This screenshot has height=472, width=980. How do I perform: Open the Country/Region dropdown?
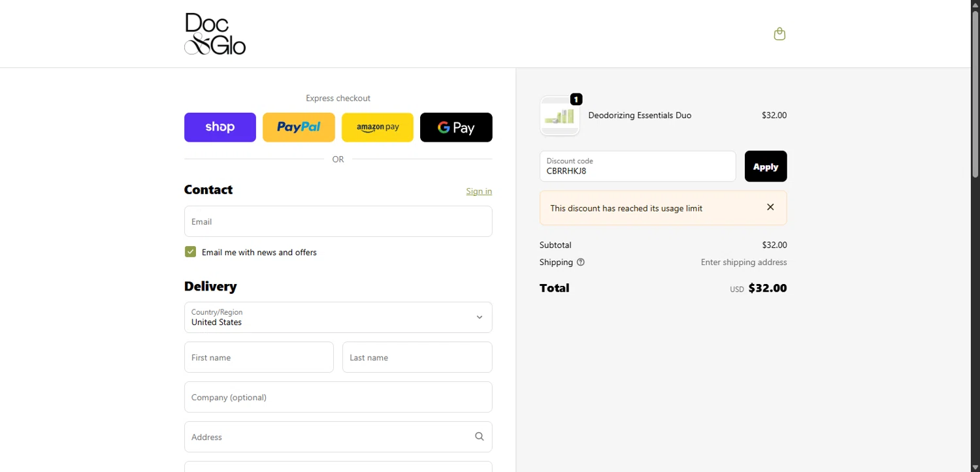pos(338,317)
